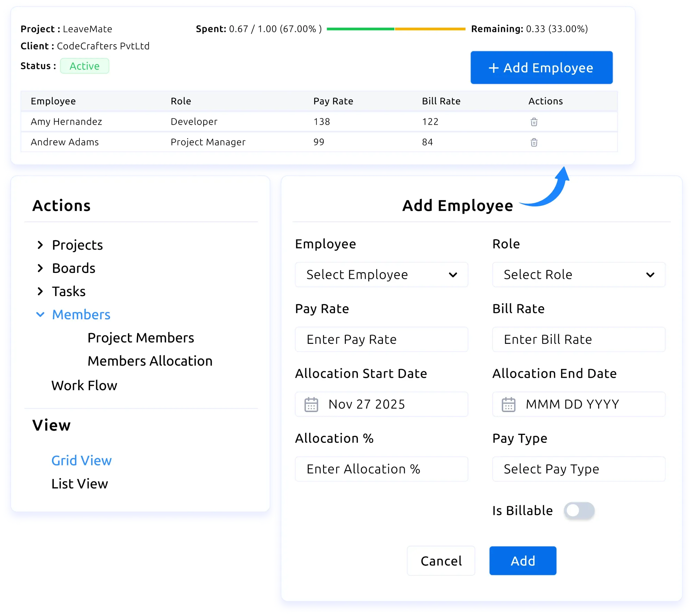Click the Add button to save employee

[x=522, y=561]
